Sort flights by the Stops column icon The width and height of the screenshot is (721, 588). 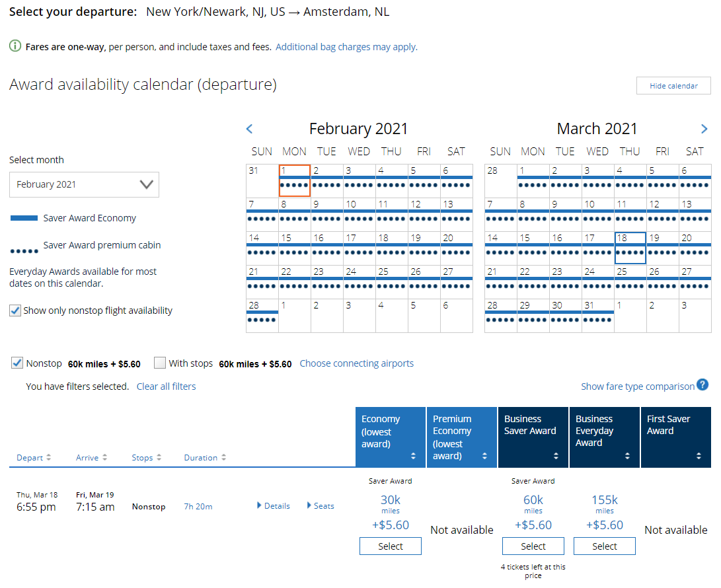click(x=160, y=457)
